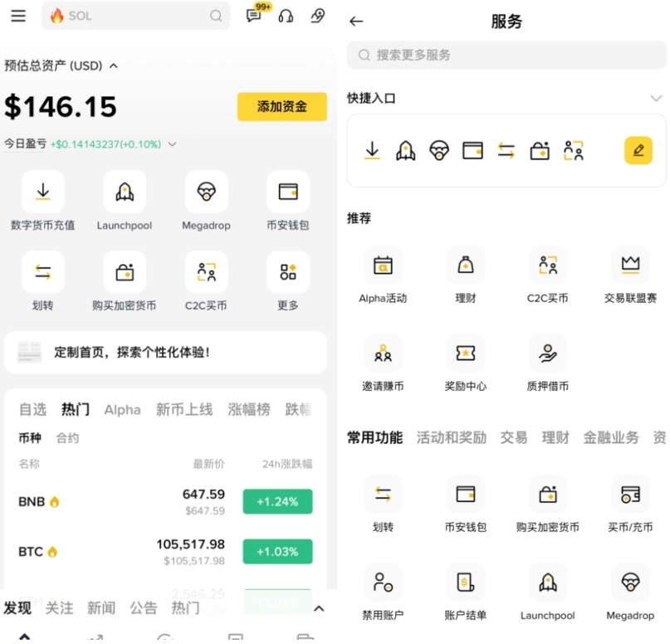Tap the parachute Megadrop icon in 快捷入口 bar
The width and height of the screenshot is (670, 644).
439,150
